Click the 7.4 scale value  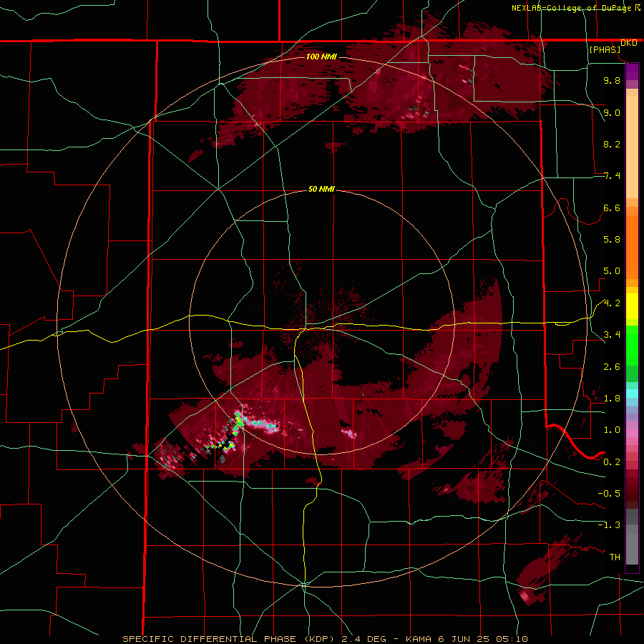point(612,176)
